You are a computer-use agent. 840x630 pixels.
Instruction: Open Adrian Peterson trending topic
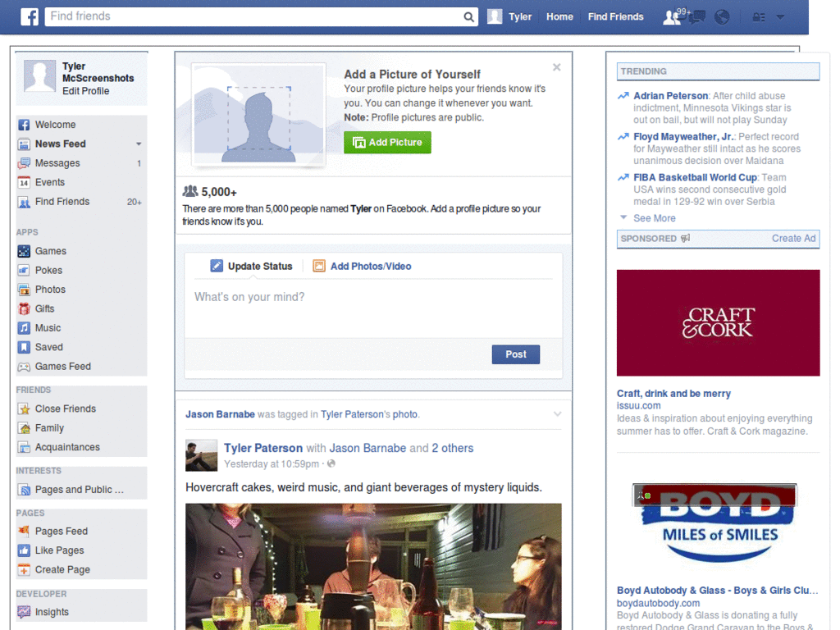point(670,96)
